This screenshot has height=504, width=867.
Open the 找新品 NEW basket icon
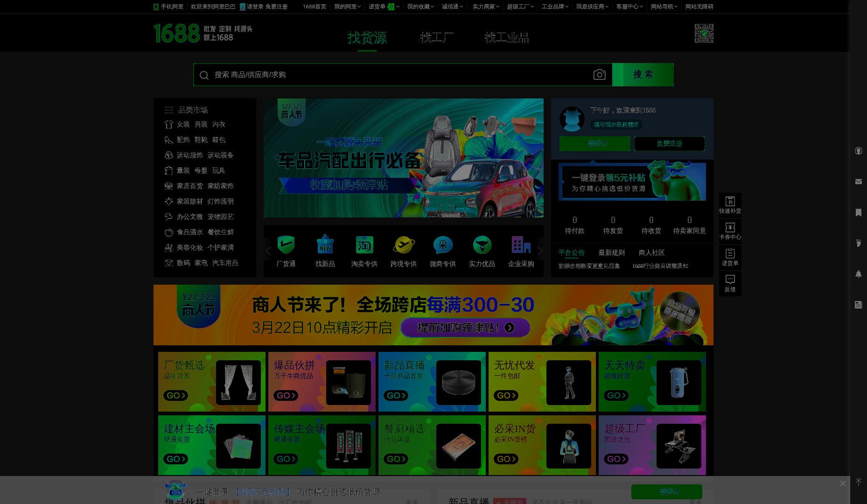click(325, 245)
